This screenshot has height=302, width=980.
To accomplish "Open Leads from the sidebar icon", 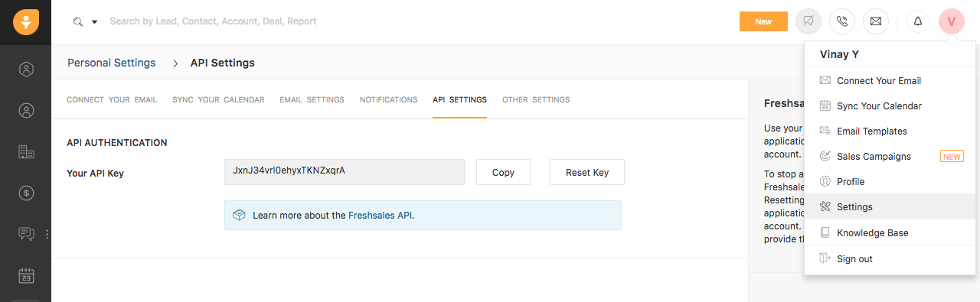I will (26, 70).
